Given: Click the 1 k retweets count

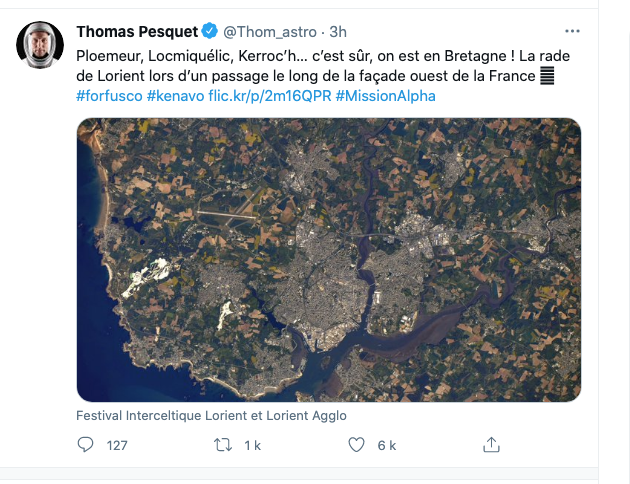Looking at the screenshot, I should (252, 446).
